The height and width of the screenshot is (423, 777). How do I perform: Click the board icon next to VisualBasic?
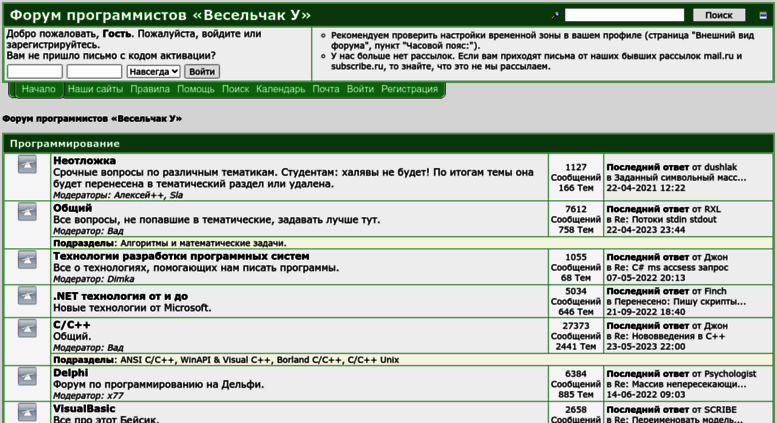(x=27, y=412)
